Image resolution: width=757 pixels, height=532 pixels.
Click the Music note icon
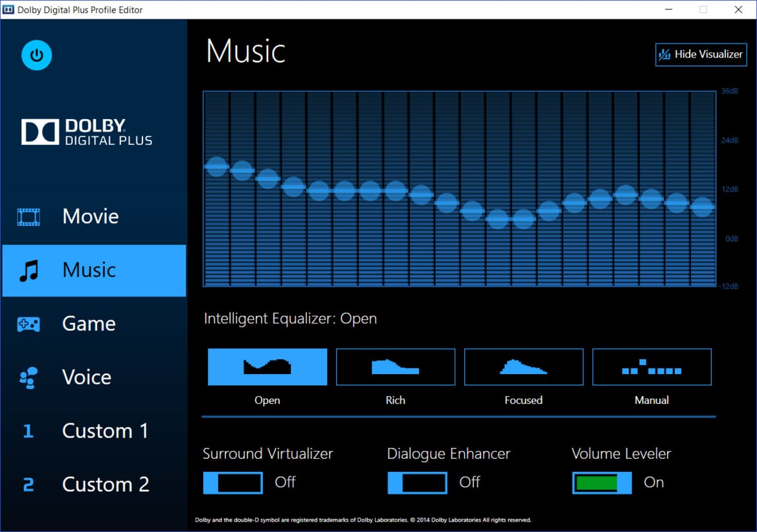tap(28, 271)
